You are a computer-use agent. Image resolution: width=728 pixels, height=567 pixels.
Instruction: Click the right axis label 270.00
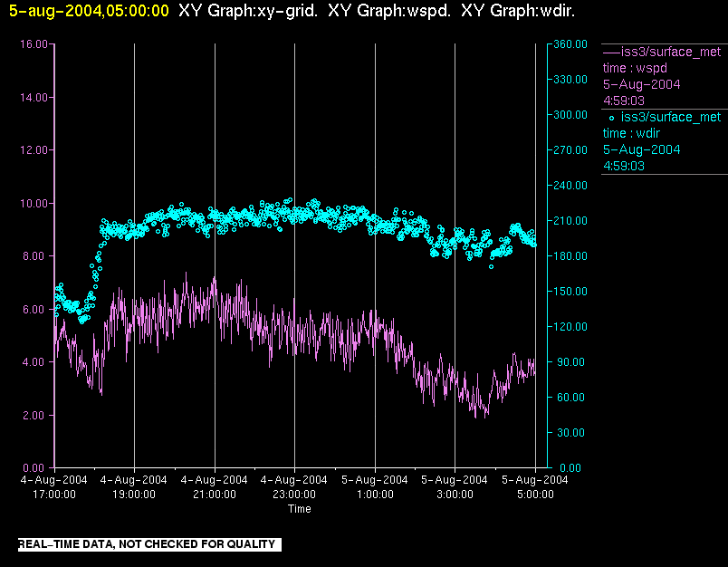pos(570,150)
